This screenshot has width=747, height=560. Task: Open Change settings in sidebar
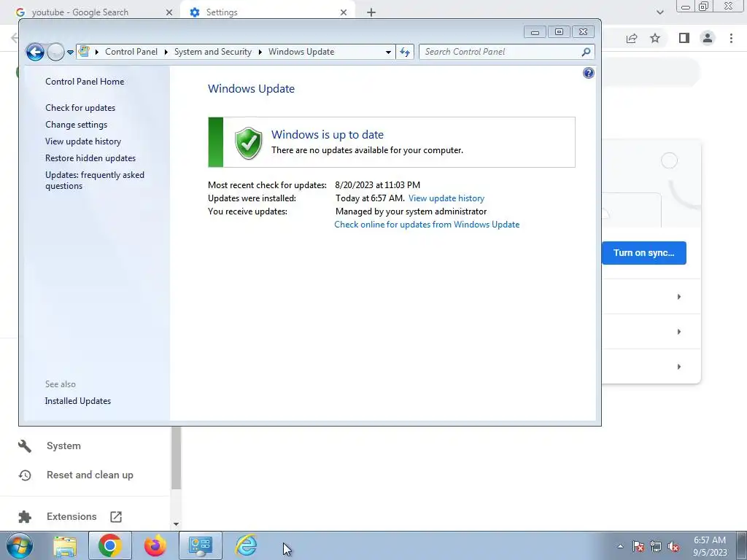[76, 124]
